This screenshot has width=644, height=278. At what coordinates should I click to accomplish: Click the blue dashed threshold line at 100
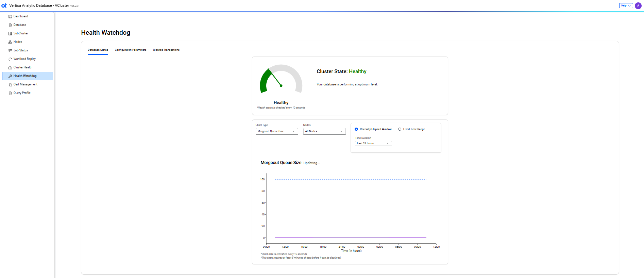(x=351, y=179)
